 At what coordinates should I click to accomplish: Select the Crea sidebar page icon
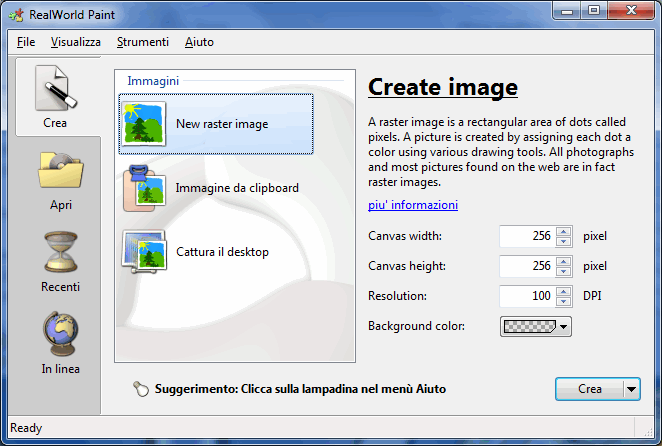(x=56, y=88)
